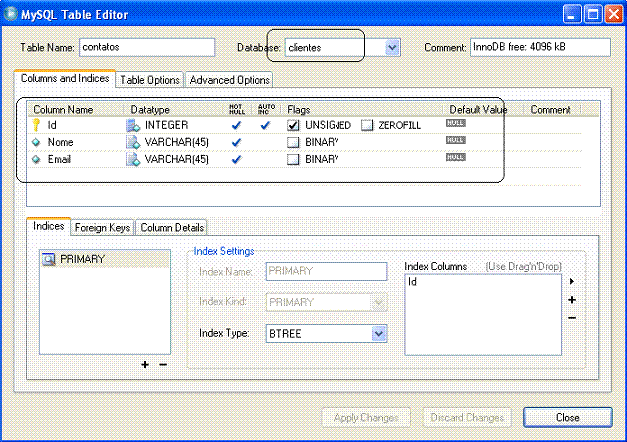Click the INTEGER datatype icon
Screen dimensions: 627x442
[x=133, y=125]
